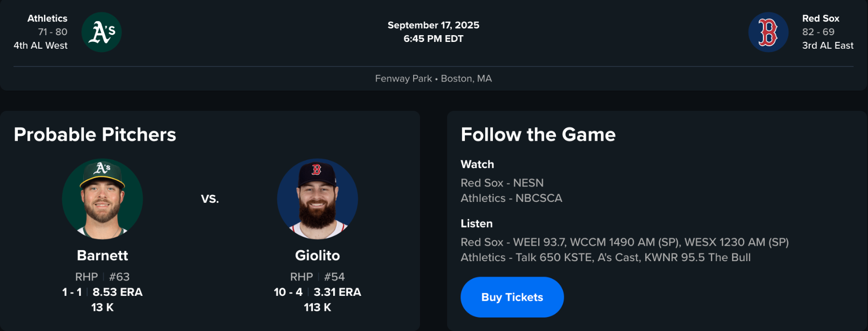Select pitcher name Giolito
Screen dimensions: 868x331
(x=317, y=255)
